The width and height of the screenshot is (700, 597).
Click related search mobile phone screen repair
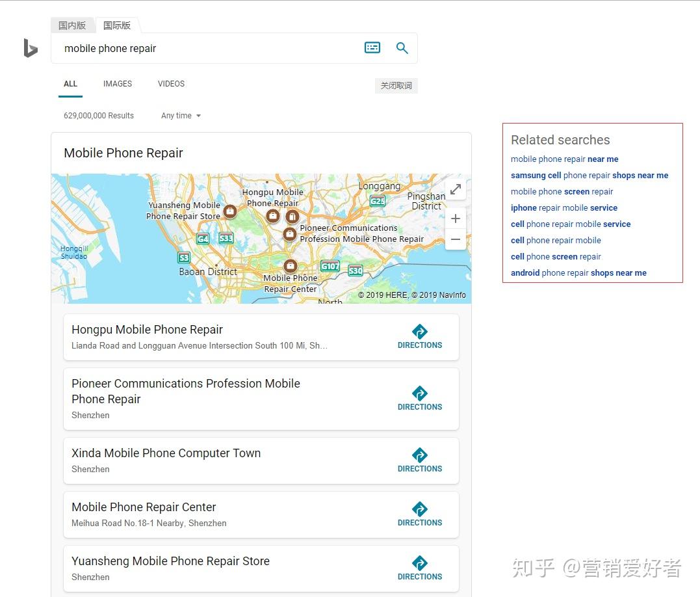pos(562,192)
